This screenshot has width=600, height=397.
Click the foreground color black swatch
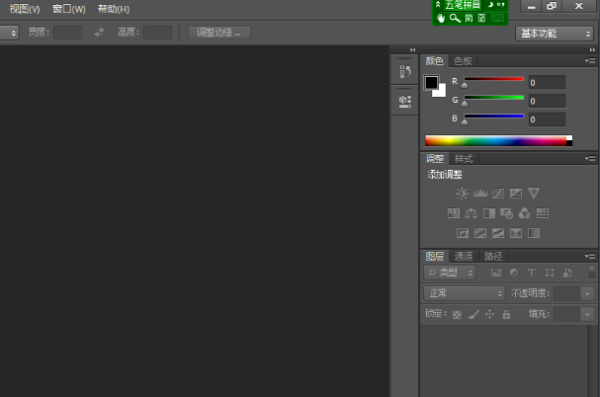[431, 82]
